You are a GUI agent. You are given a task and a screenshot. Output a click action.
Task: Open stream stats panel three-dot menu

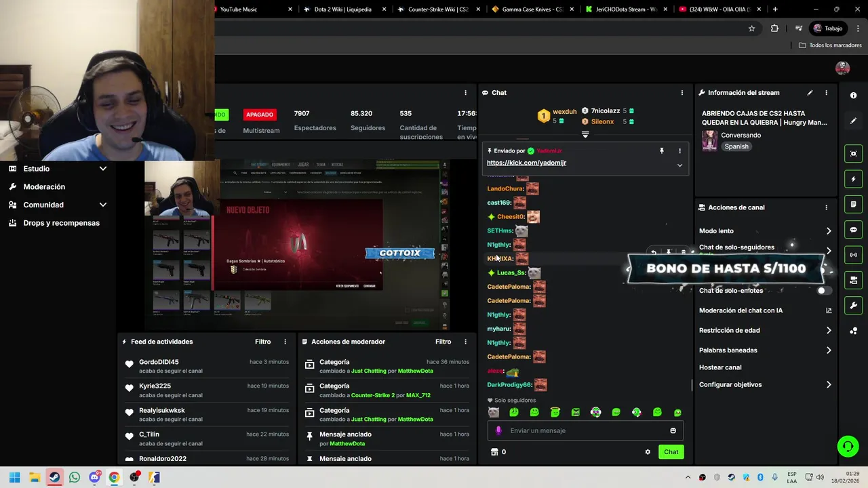point(465,93)
